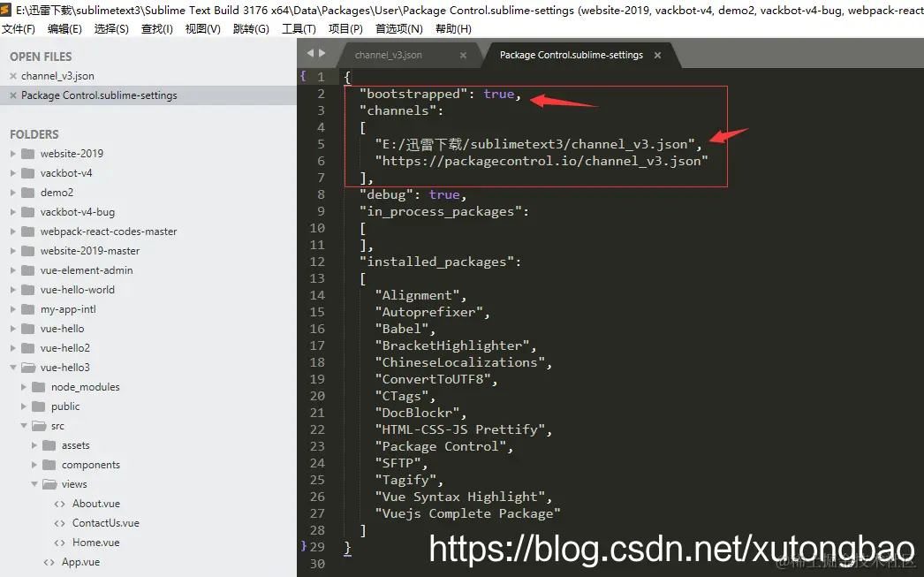
Task: Collapse the vue-hello3 folder arrow
Action: tap(13, 368)
